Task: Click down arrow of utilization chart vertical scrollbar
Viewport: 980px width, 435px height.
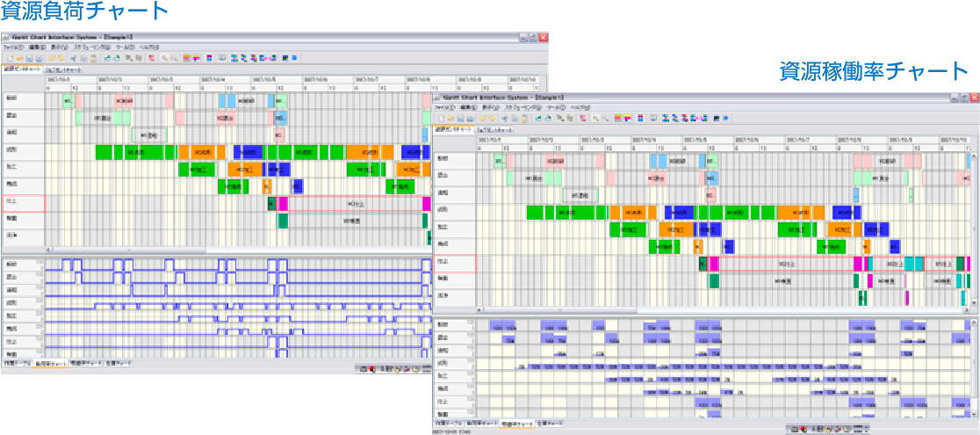Action: coord(974,415)
